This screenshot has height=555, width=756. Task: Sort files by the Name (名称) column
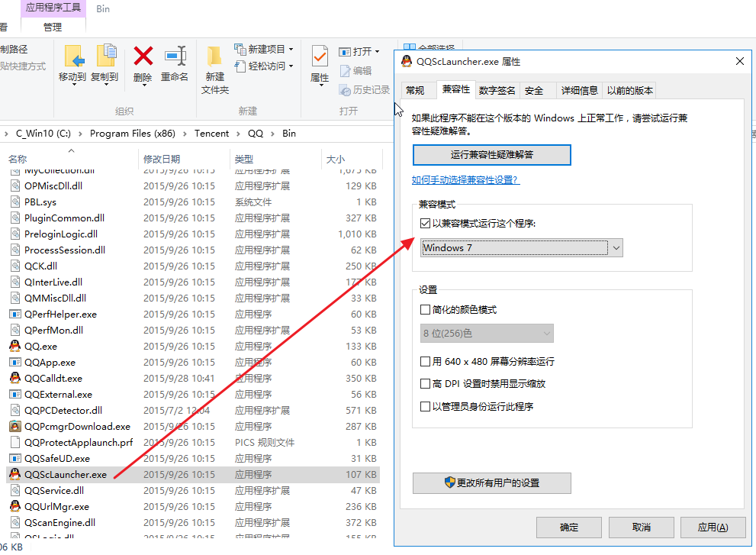18,160
